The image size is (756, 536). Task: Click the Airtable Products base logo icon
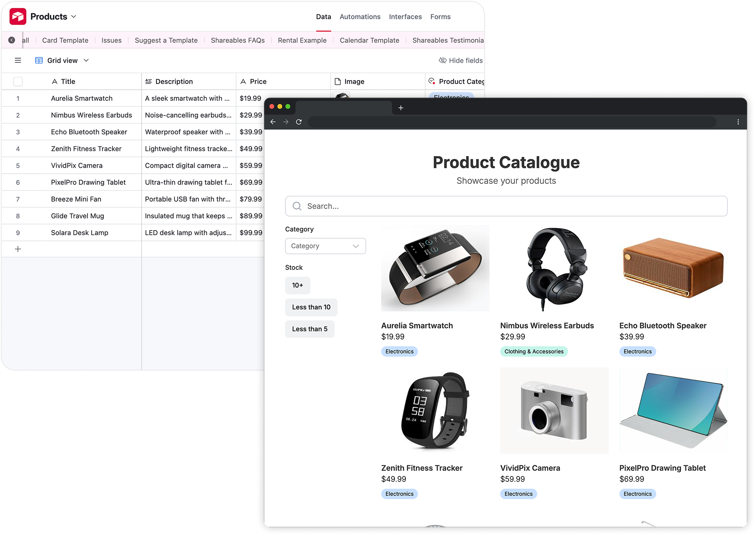(18, 17)
